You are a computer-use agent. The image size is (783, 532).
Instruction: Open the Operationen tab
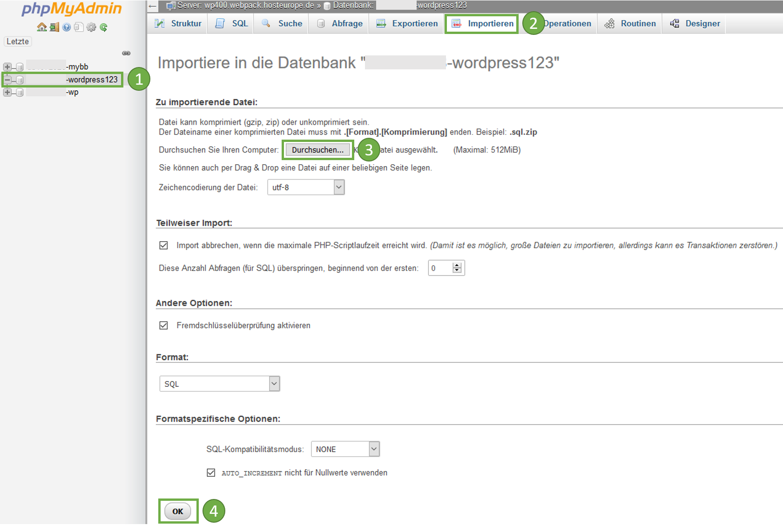point(567,23)
